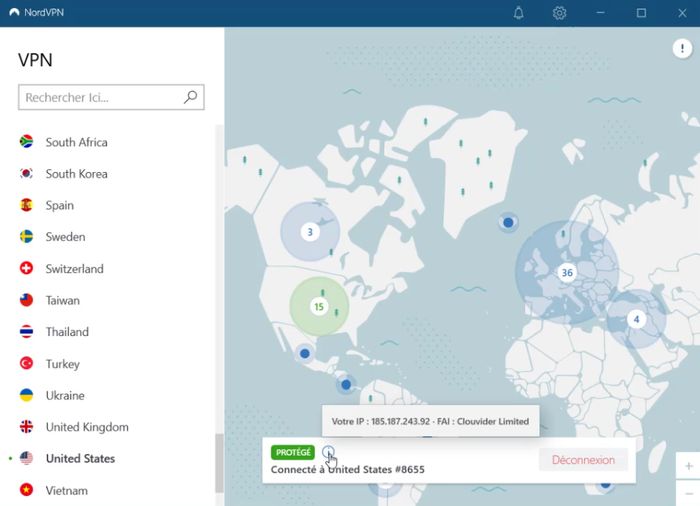Click the United Kingdom flag icon
700x506 pixels.
(x=26, y=427)
